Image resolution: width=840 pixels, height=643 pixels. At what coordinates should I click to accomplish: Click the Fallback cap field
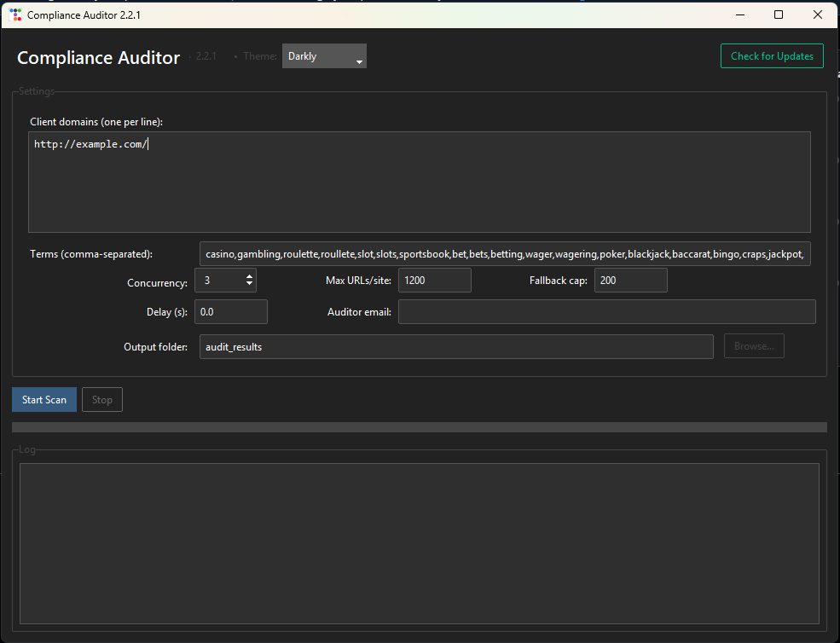click(630, 280)
